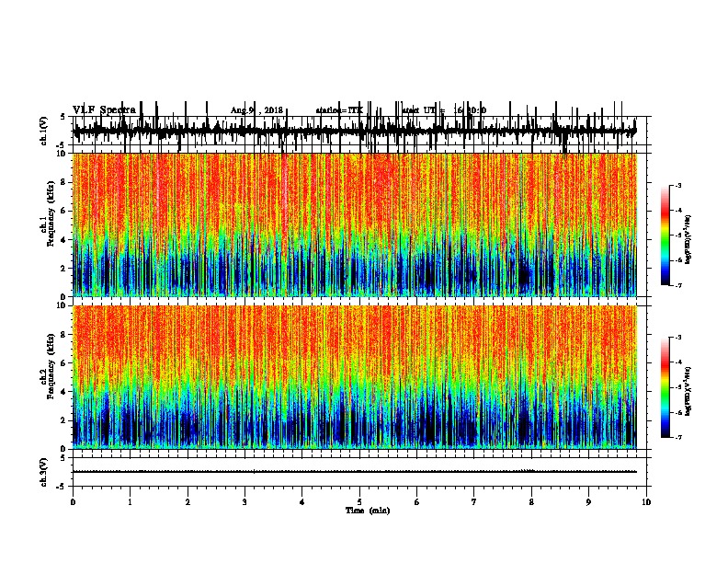Image resolution: width=728 pixels, height=563 pixels.
Task: Click the time axis tick label 7
Action: coord(474,502)
